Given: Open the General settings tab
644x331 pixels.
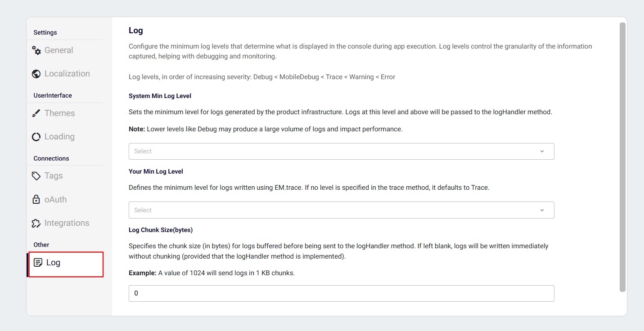Looking at the screenshot, I should tap(59, 50).
